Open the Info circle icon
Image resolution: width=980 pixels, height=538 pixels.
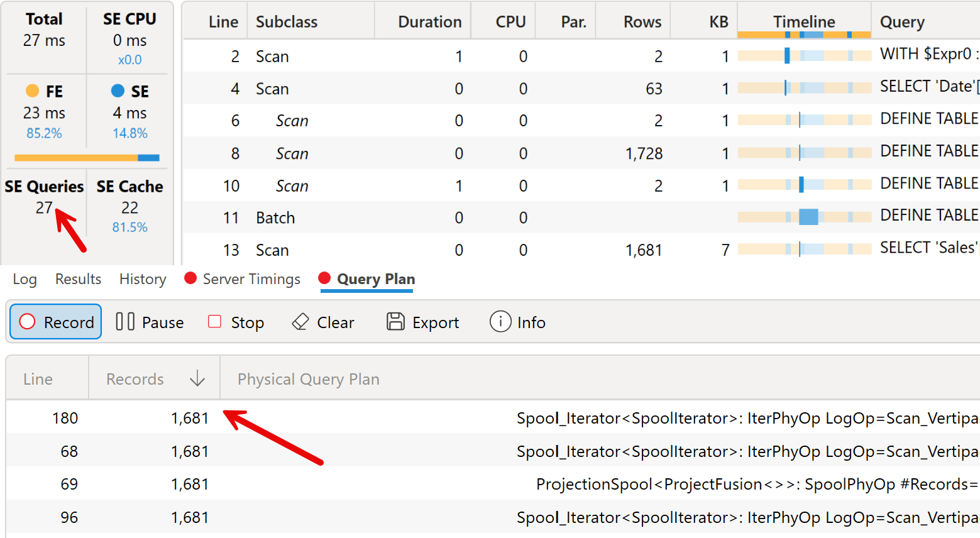click(x=500, y=322)
